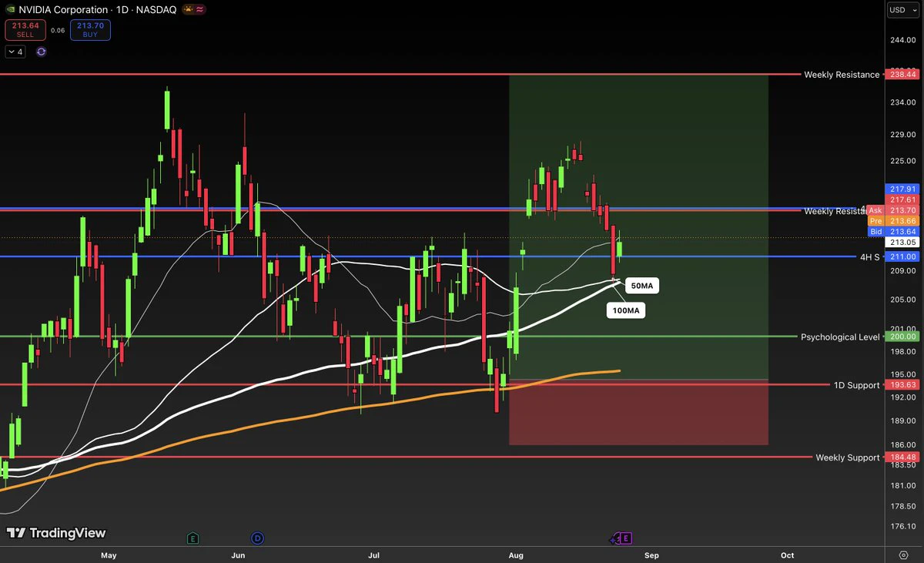The height and width of the screenshot is (563, 924).
Task: Click the 184.48 red price tag
Action: click(x=902, y=457)
